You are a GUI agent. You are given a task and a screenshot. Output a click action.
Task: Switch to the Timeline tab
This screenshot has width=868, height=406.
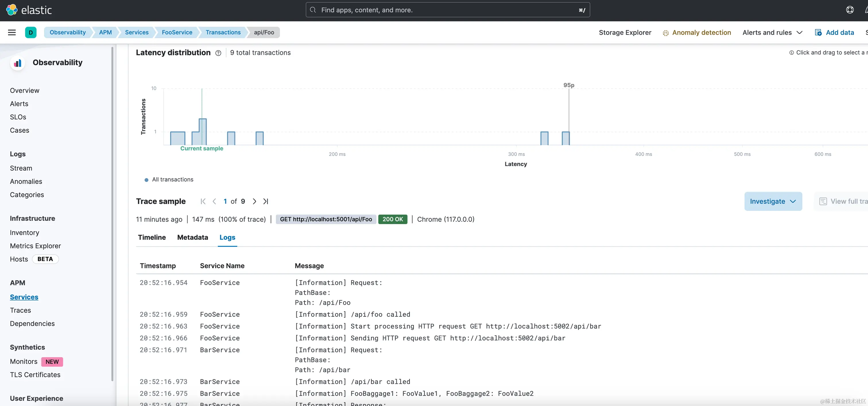tap(152, 238)
